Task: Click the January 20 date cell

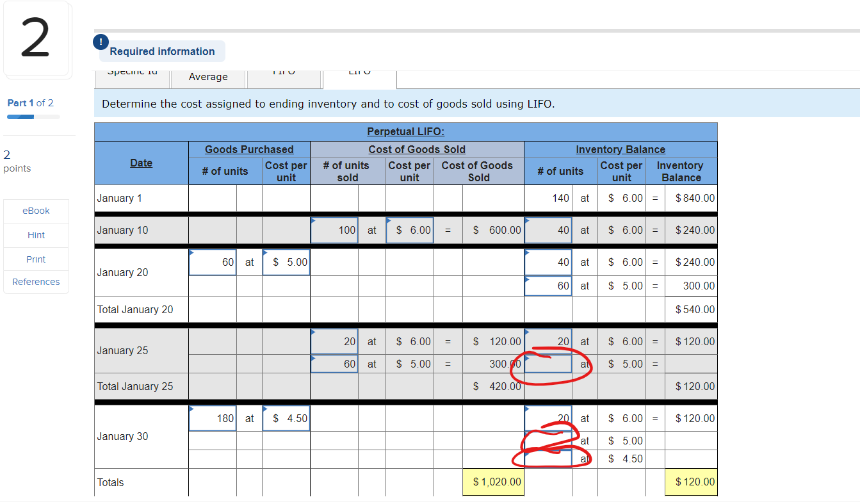Action: click(x=141, y=272)
